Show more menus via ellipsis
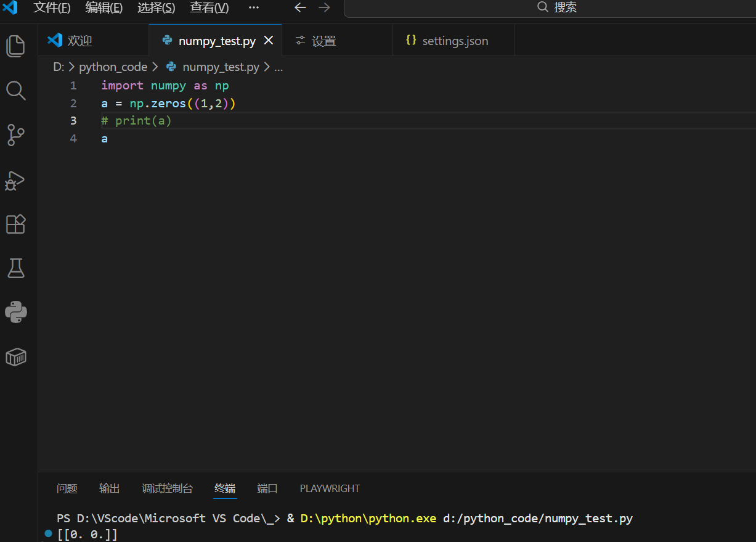This screenshot has height=542, width=756. click(254, 8)
